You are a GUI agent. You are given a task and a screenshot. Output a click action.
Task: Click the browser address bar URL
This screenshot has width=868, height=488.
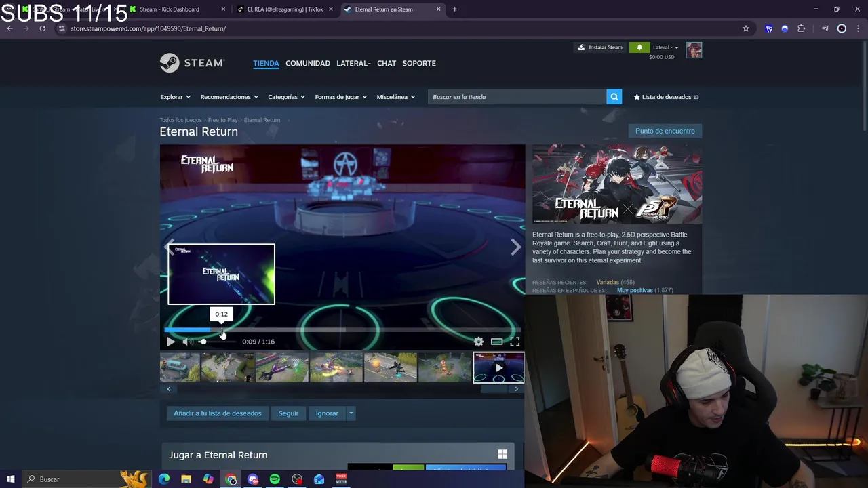(148, 28)
